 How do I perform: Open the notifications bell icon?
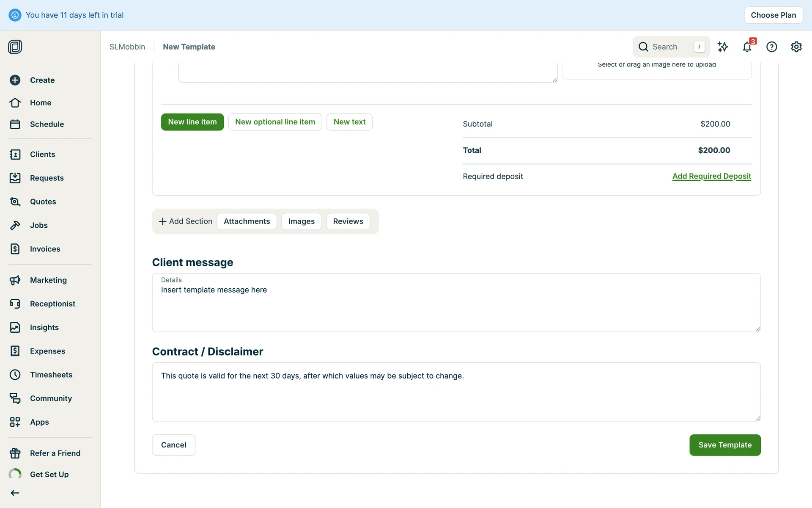click(x=747, y=47)
